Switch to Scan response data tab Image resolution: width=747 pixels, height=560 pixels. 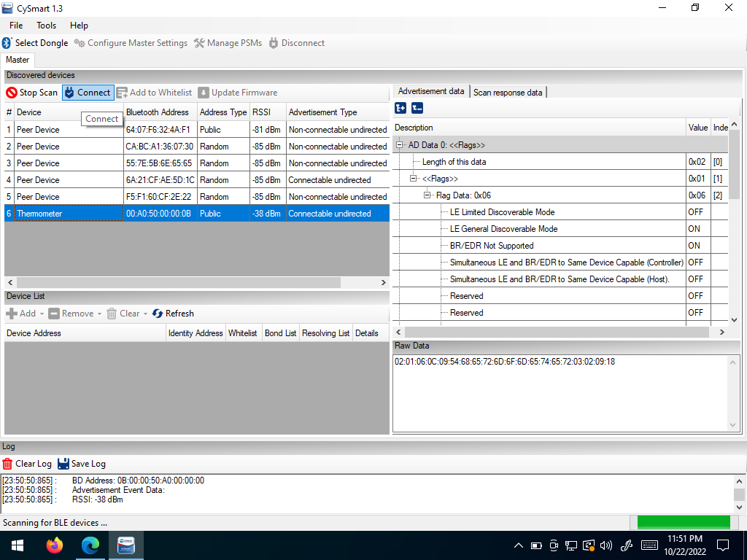(x=508, y=93)
